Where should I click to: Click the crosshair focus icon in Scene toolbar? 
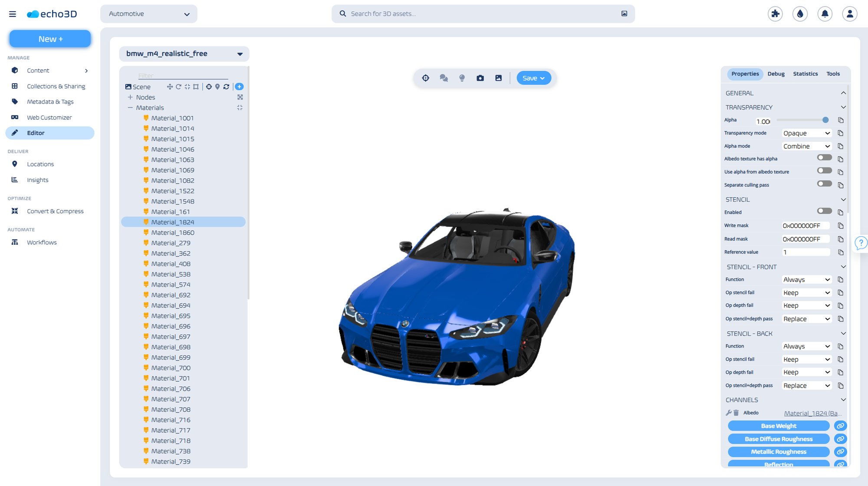coord(209,87)
